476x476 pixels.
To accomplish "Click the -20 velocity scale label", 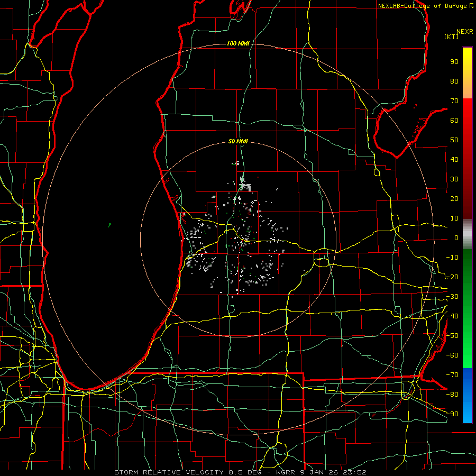I will tap(452, 277).
